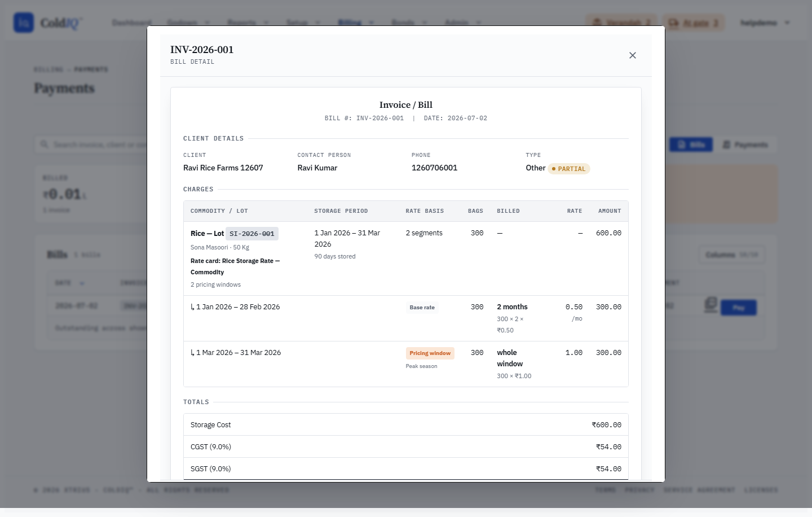The image size is (812, 517).
Task: Expand the Godowns dropdown arrow
Action: [x=207, y=23]
